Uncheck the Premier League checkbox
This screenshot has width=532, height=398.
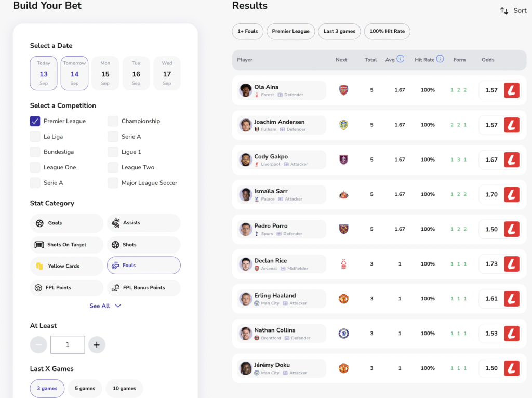point(35,121)
